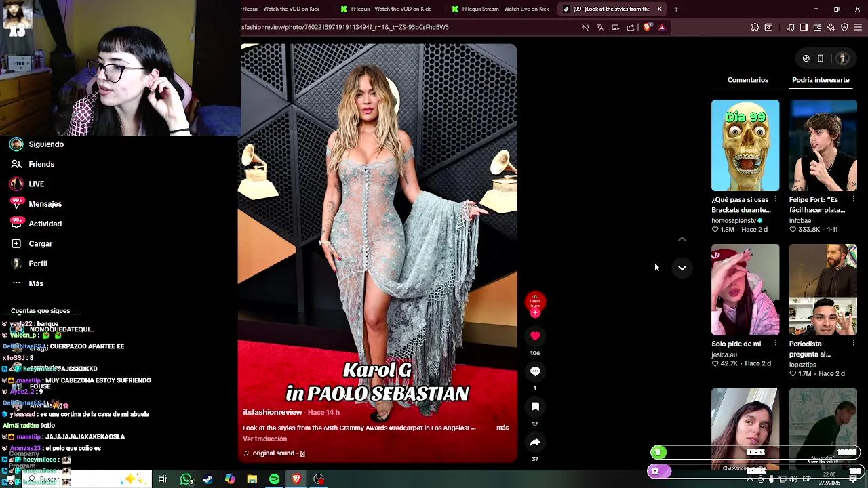Image resolution: width=868 pixels, height=488 pixels.
Task: Expand the caption with 'más'
Action: point(502,428)
